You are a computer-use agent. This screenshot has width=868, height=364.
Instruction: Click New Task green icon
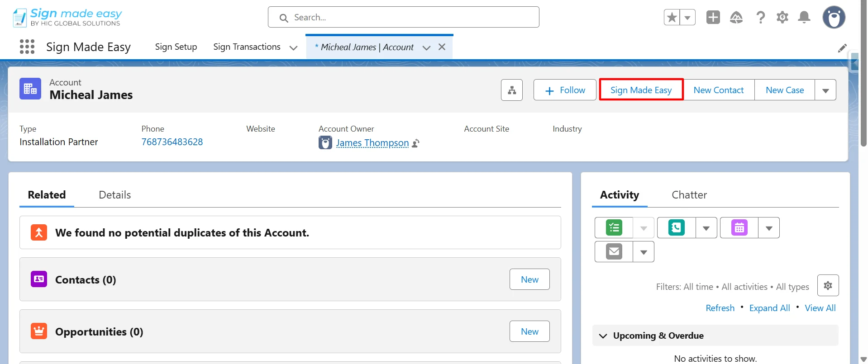pos(614,227)
